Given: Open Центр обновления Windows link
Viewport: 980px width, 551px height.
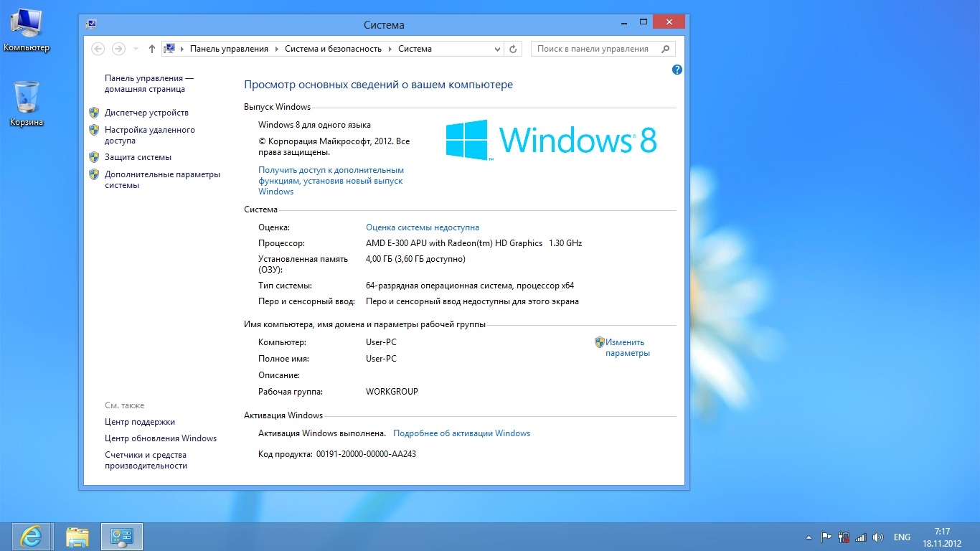Looking at the screenshot, I should (161, 438).
